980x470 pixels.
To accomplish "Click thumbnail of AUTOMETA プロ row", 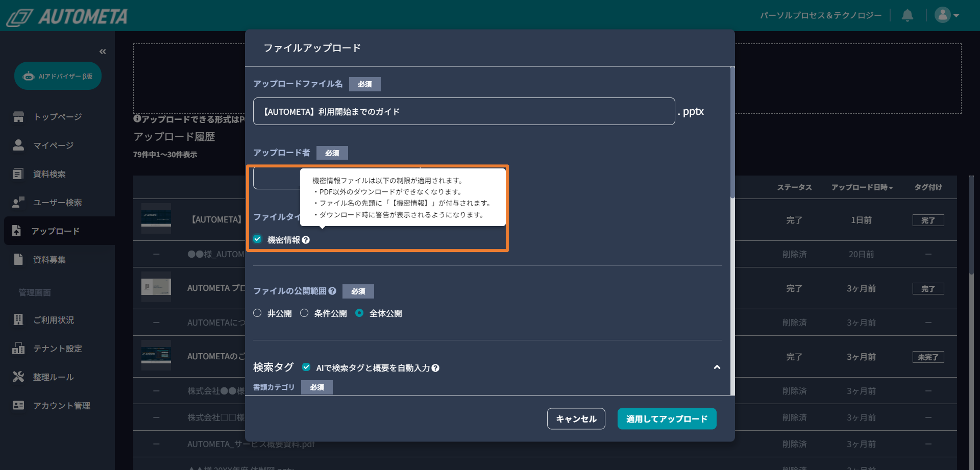I will [x=156, y=287].
